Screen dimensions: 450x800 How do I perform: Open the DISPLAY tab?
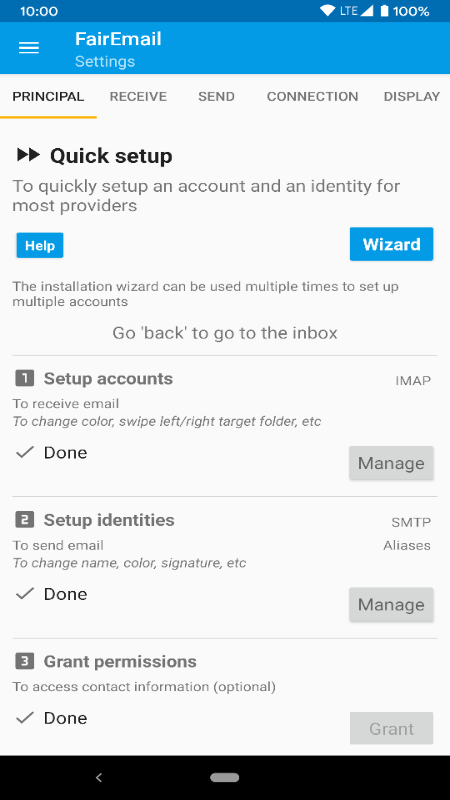click(x=412, y=96)
